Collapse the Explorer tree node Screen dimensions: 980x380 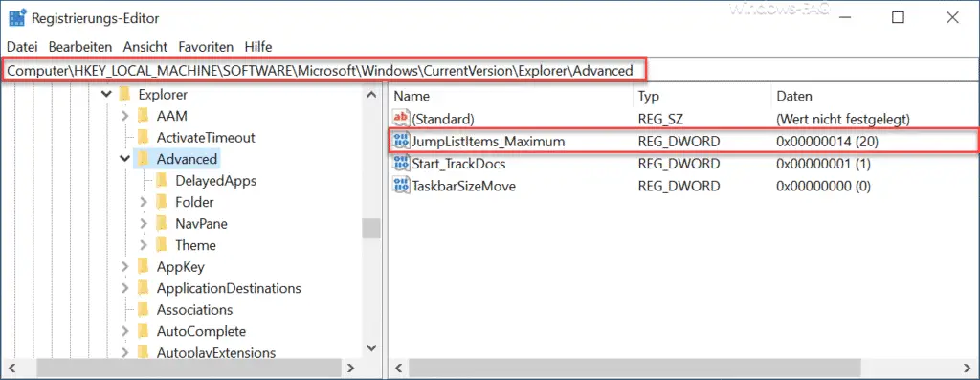click(106, 95)
